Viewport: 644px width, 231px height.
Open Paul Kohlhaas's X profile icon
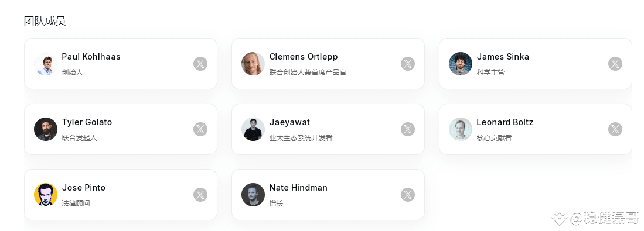pyautogui.click(x=200, y=64)
